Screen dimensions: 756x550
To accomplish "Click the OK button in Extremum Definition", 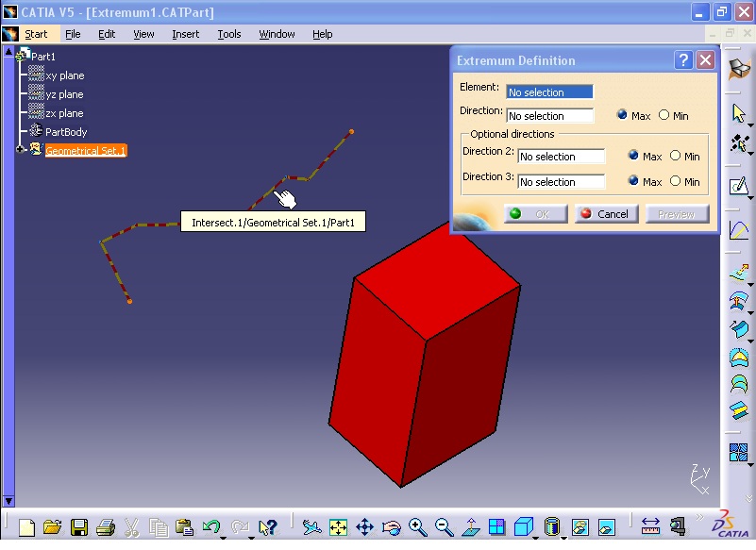I will [536, 214].
